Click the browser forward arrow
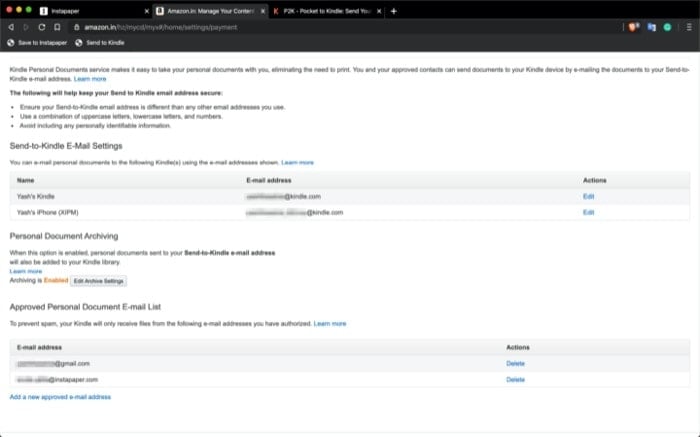 pos(26,27)
